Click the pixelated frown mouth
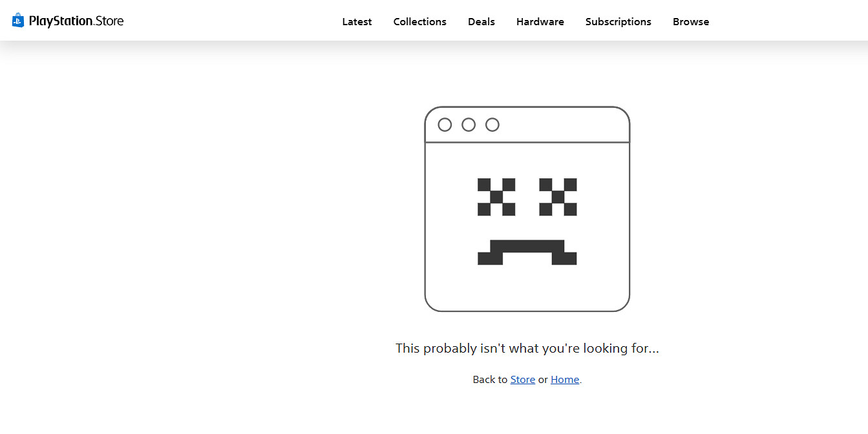Viewport: 868px width, 434px height. tap(527, 251)
